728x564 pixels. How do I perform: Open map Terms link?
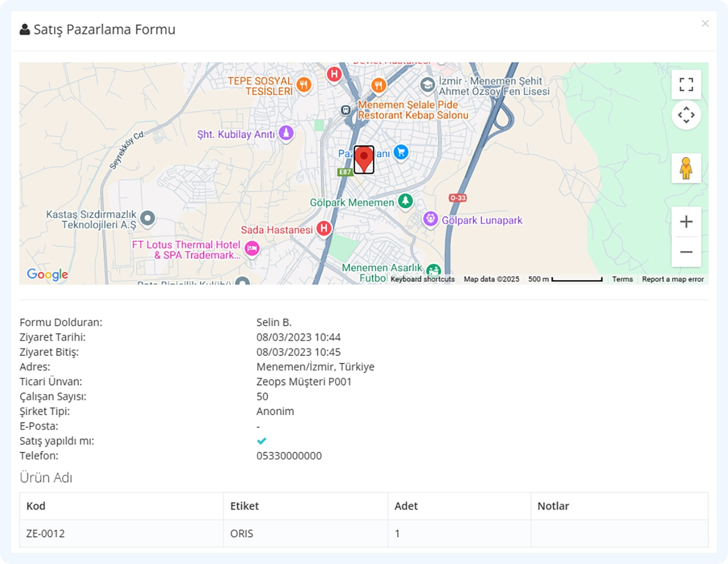[x=622, y=279]
